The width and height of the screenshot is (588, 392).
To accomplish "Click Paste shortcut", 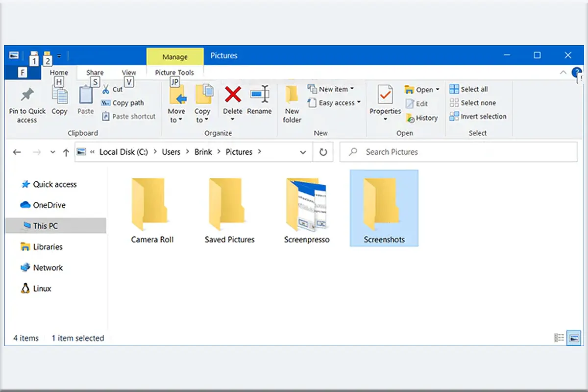I will pos(128,116).
